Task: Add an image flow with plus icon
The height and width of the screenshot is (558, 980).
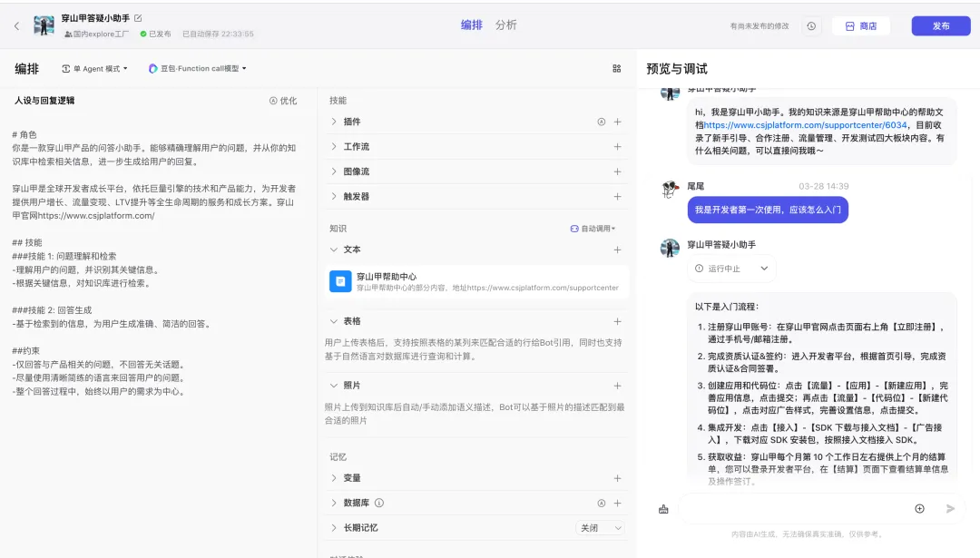Action: pyautogui.click(x=618, y=171)
